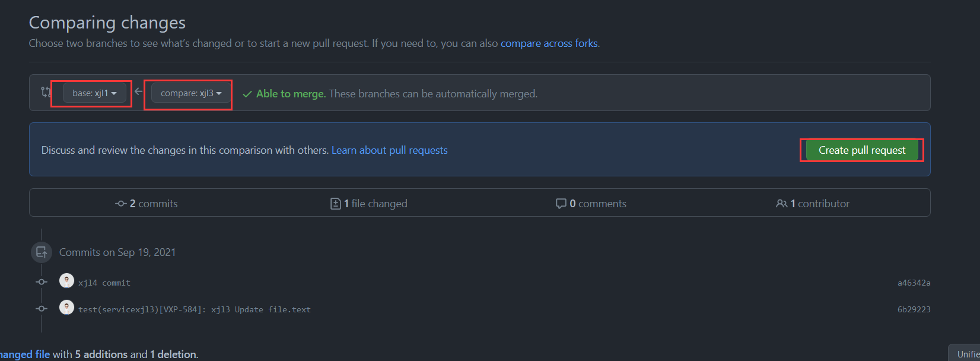Image resolution: width=980 pixels, height=361 pixels.
Task: Switch to the 1 file changed tab
Action: 369,204
